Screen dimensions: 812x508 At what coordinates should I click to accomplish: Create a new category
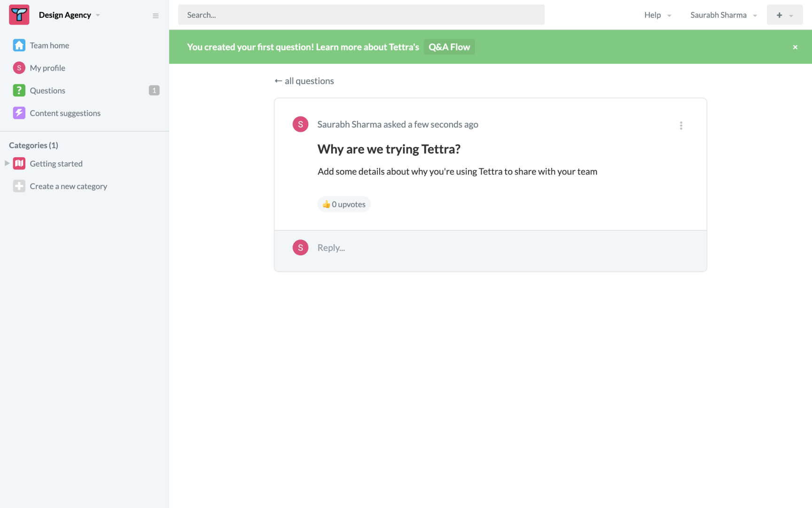69,186
